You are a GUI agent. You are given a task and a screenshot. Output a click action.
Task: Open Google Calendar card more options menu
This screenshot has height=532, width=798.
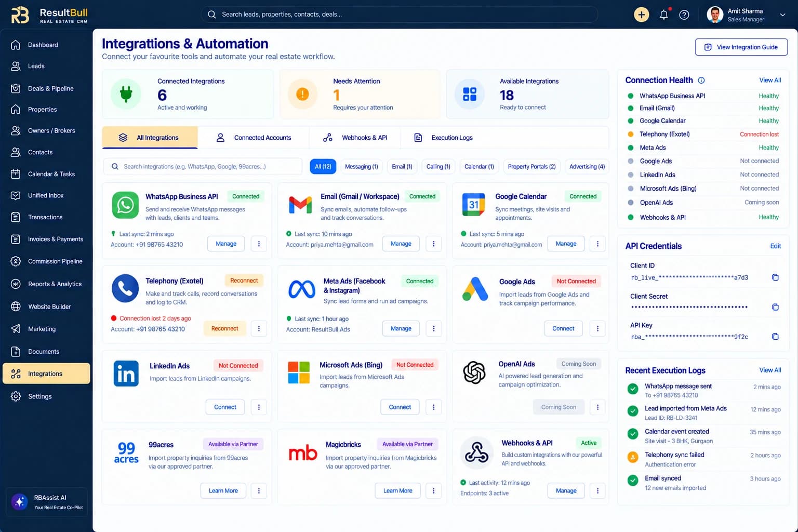tap(597, 244)
